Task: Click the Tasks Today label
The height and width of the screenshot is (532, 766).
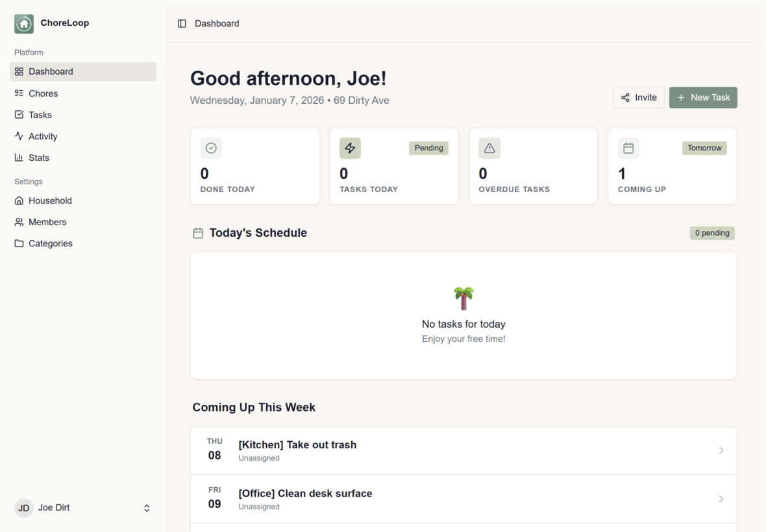Action: (x=369, y=189)
